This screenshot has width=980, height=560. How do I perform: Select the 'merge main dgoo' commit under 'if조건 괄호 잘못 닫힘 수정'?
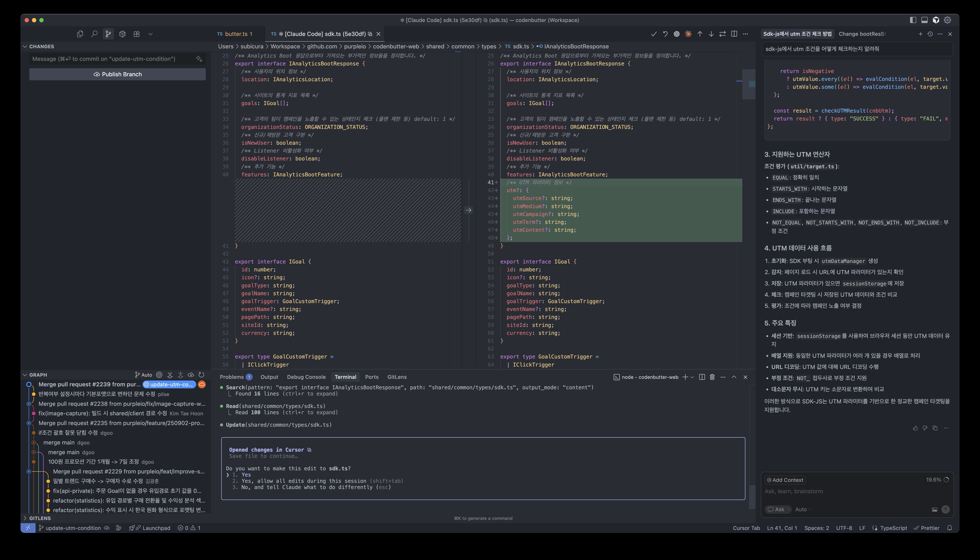66,442
